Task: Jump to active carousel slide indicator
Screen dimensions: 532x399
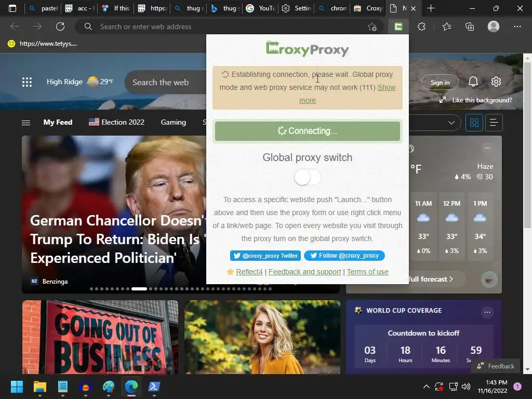Action: tap(139, 289)
